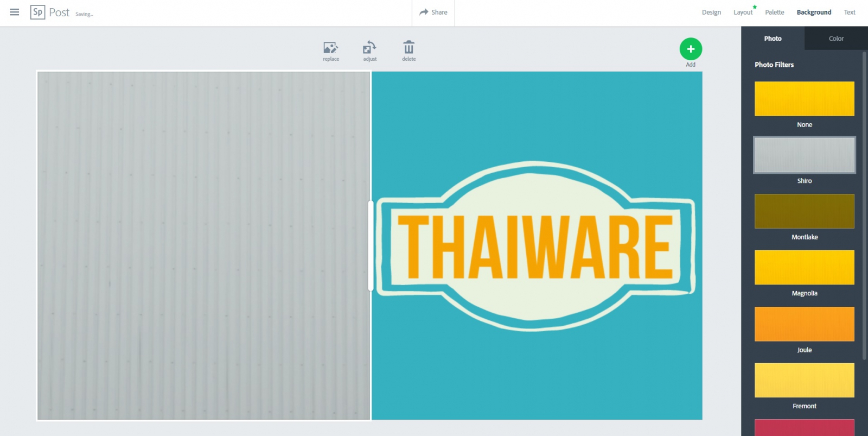Switch to the Color sub-tab
The image size is (868, 436).
tap(836, 39)
